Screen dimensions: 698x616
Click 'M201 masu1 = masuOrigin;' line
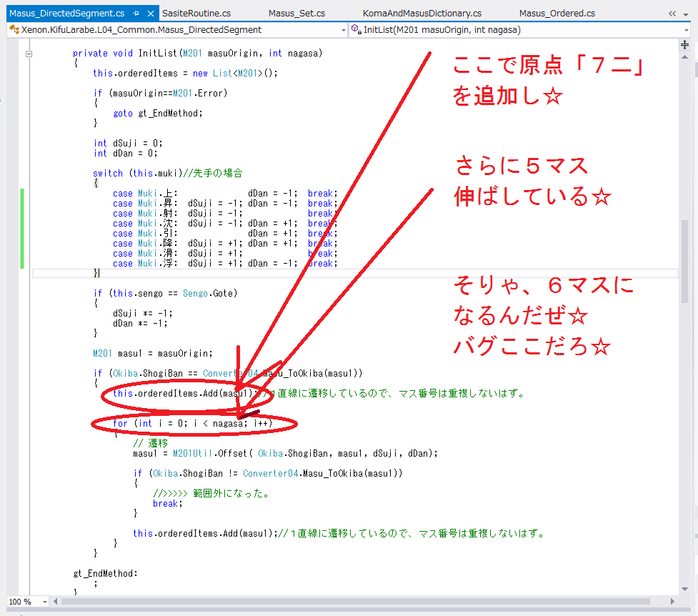click(x=153, y=353)
